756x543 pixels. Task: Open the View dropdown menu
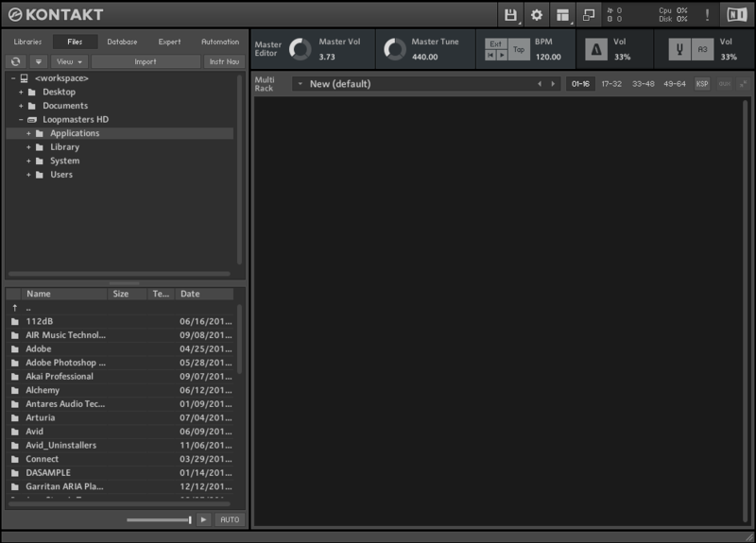pos(69,61)
